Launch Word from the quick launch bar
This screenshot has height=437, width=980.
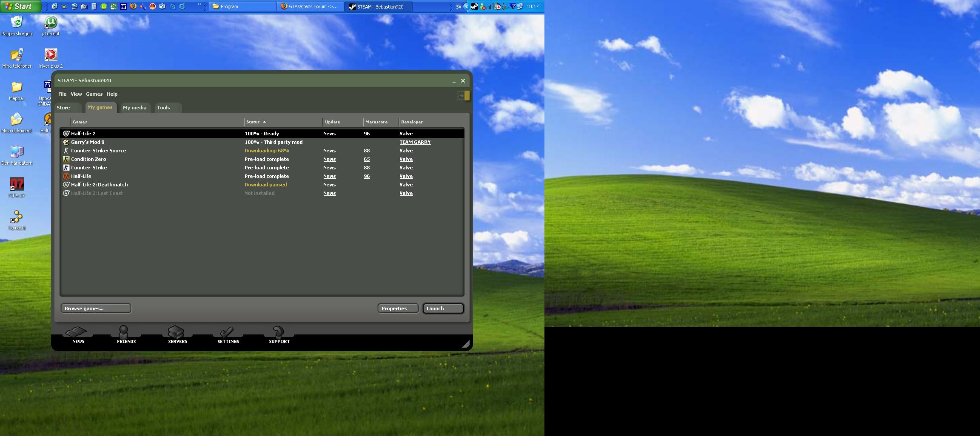(x=123, y=6)
